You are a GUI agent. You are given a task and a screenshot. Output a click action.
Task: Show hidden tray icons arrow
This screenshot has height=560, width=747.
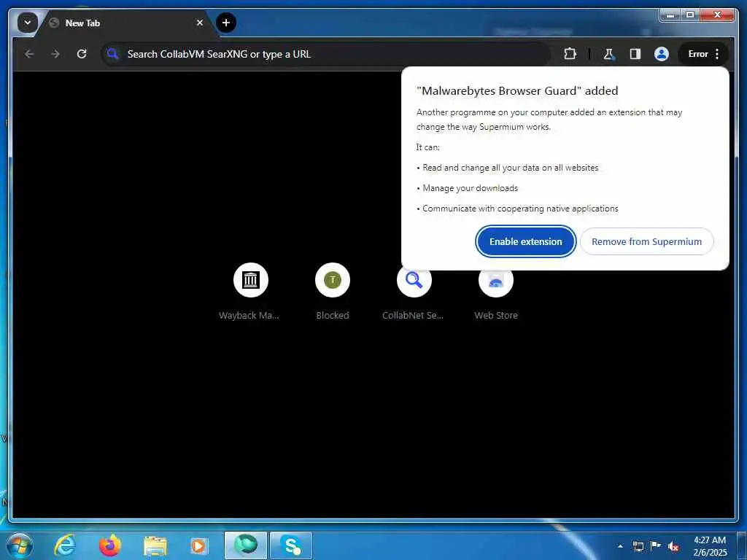click(x=620, y=546)
